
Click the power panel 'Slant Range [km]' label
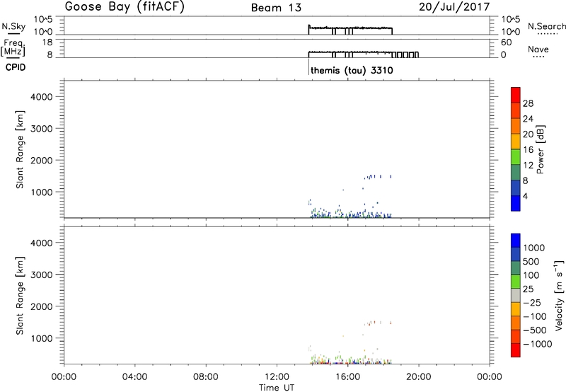click(20, 149)
